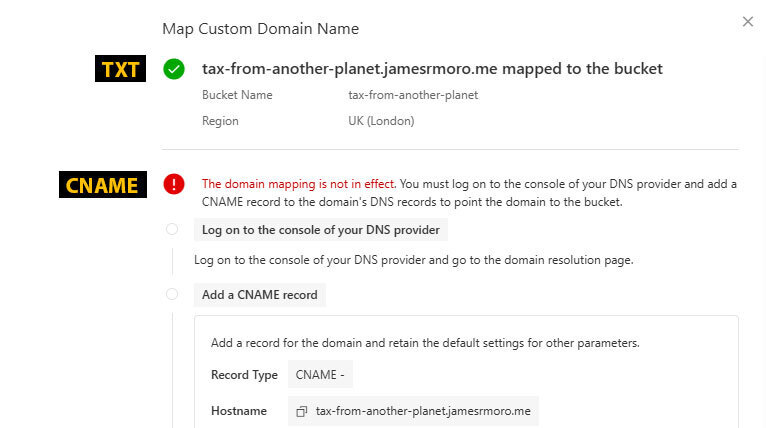Screen dimensions: 766x428
Task: Click the 'Add a record for the domain' instruction text
Action: (x=425, y=343)
